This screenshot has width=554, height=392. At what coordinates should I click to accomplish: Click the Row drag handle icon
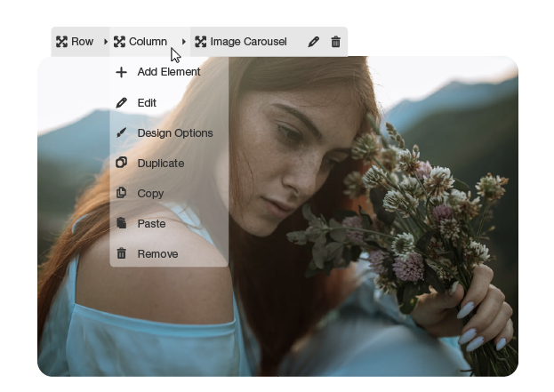[61, 42]
